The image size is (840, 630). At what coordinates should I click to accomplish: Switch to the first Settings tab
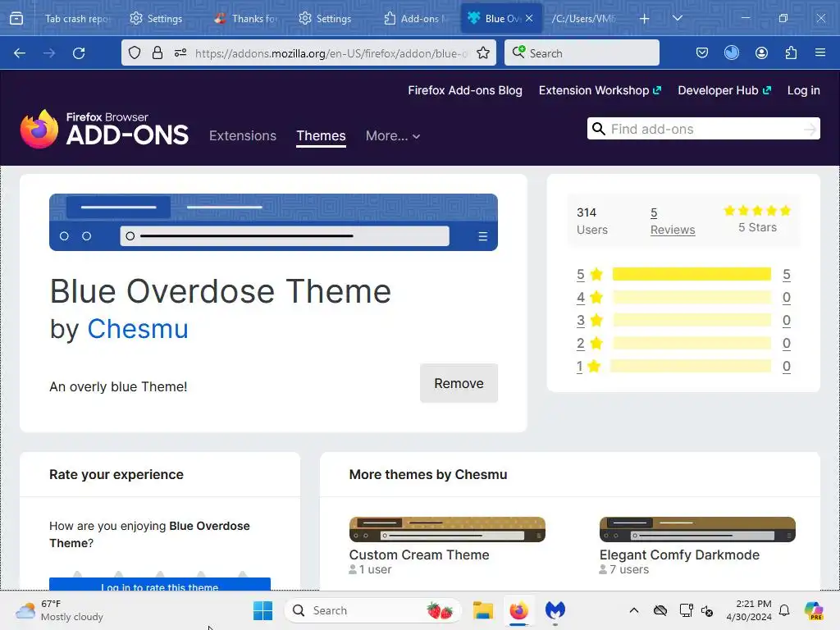click(x=156, y=19)
